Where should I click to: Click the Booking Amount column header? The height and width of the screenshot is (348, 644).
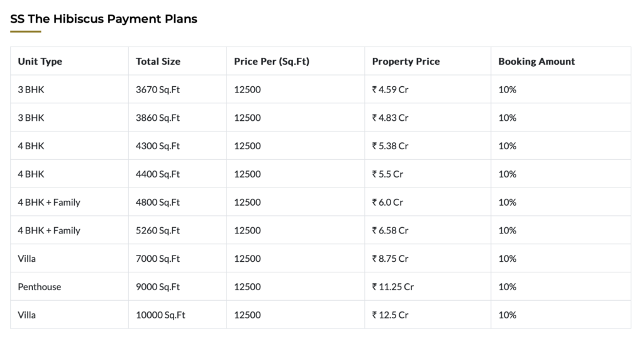pos(536,61)
